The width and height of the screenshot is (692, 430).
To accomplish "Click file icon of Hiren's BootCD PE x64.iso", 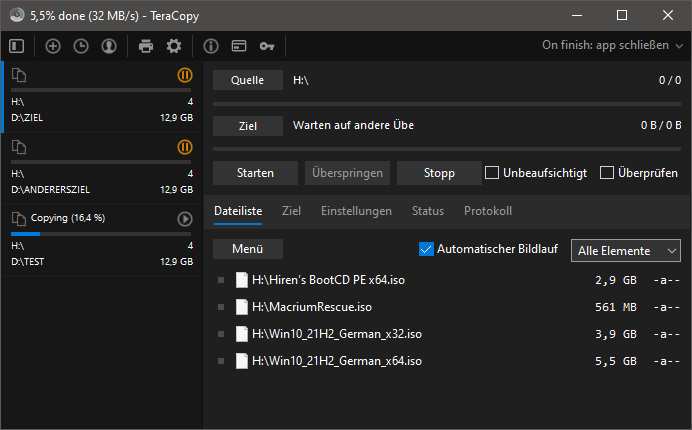I will [241, 280].
